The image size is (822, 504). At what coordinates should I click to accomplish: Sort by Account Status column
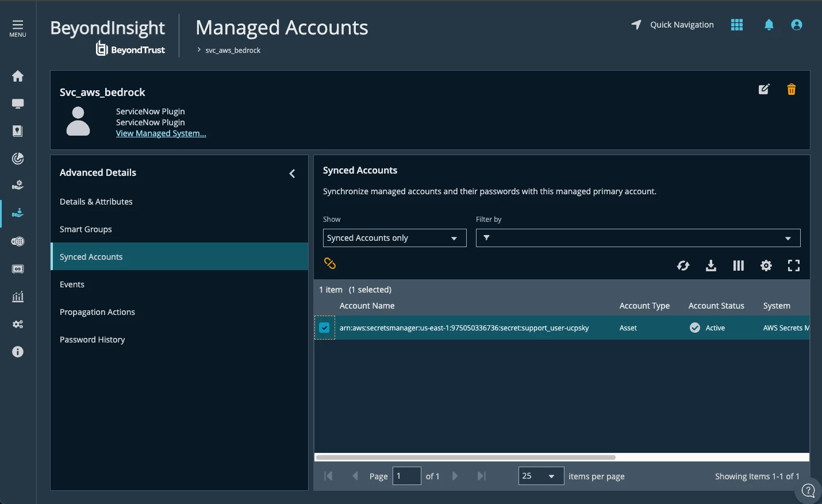tap(716, 306)
